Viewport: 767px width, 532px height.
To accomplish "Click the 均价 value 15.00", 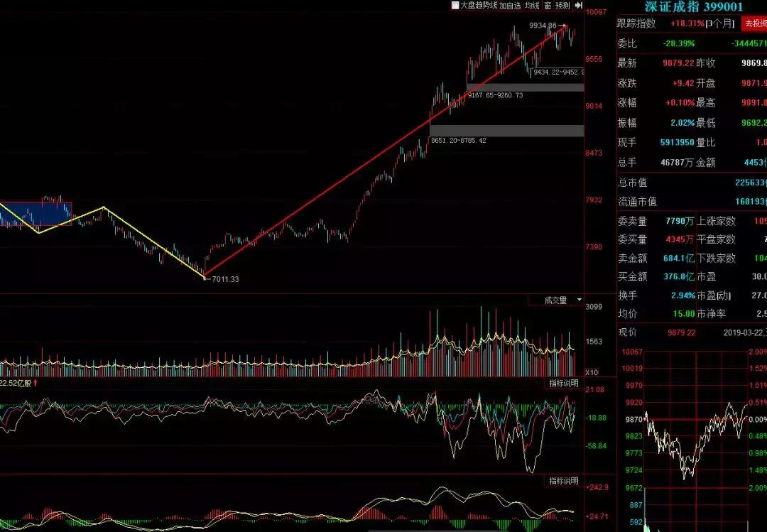I will tap(684, 314).
